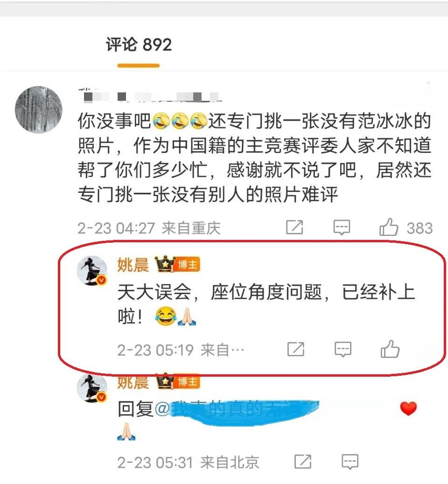The width and height of the screenshot is (448, 484).
Task: Open 姚晨's avatar on the second reply
Action: coord(91,387)
